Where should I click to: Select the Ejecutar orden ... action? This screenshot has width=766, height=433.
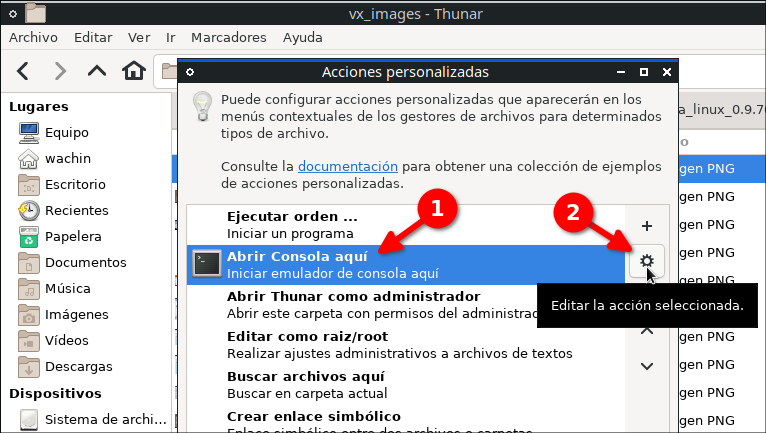coord(405,225)
